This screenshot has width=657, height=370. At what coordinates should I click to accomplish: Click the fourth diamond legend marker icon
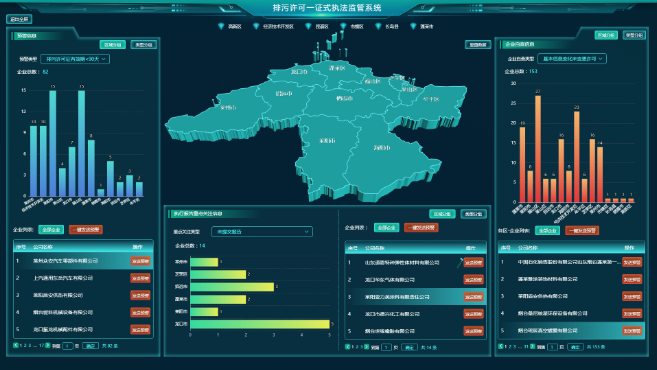(x=343, y=26)
